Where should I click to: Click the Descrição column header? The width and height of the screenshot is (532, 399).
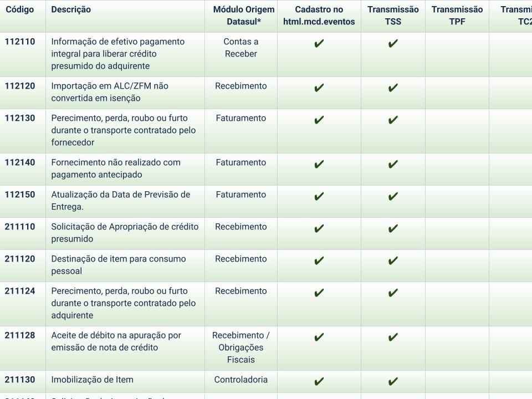[71, 9]
